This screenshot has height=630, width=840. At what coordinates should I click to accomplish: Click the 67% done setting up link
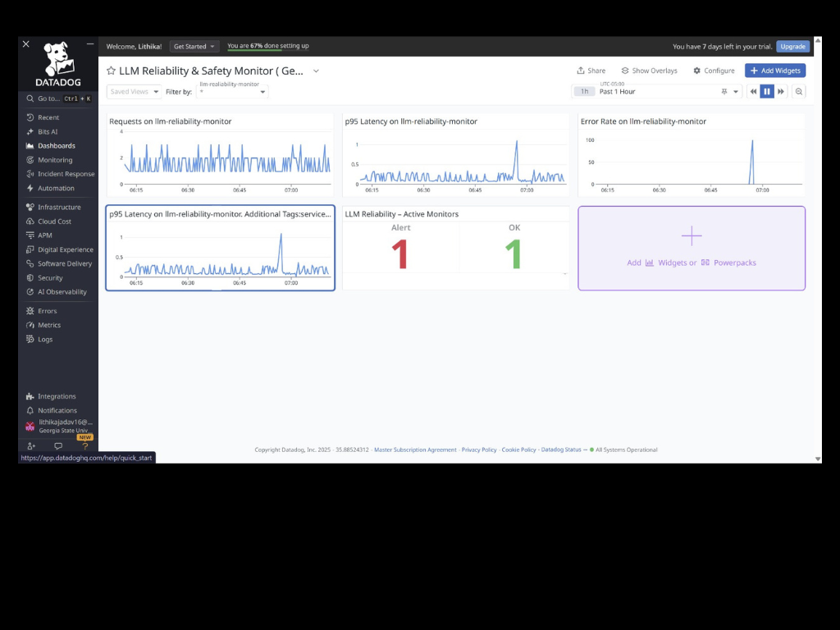[x=268, y=46]
